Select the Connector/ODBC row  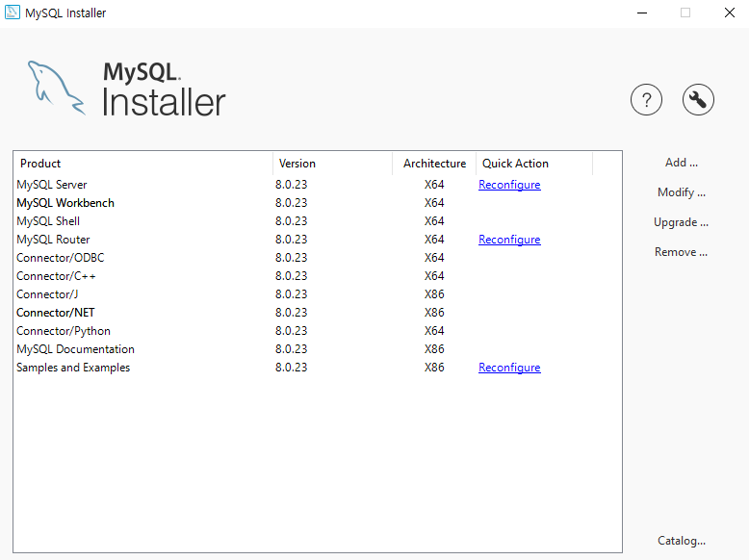point(318,258)
